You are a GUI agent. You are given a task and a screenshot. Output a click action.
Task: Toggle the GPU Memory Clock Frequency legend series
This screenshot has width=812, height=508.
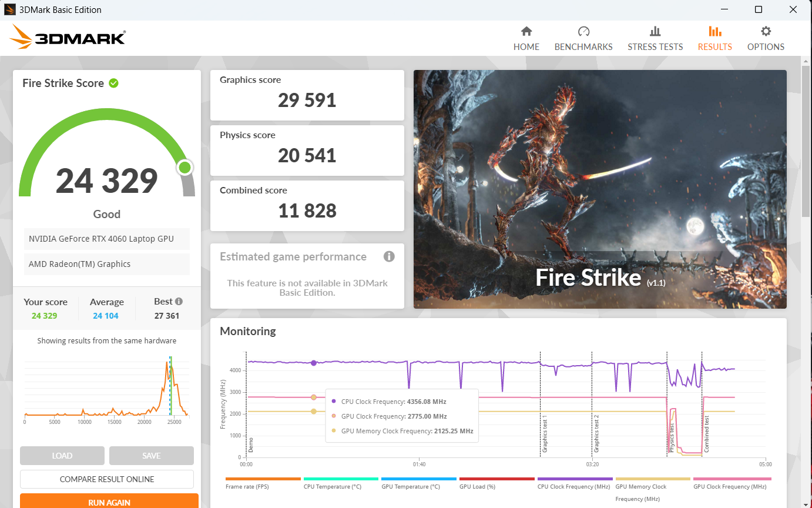(653, 490)
